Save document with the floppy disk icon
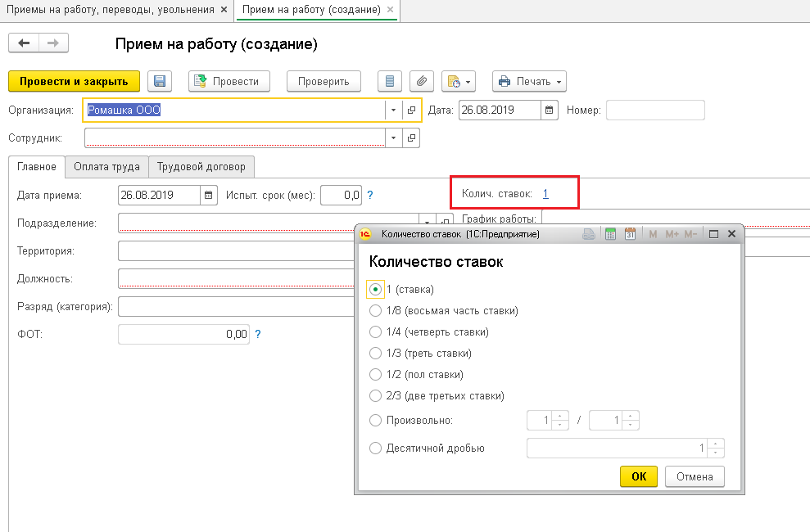Viewport: 810px width, 532px height. (160, 82)
